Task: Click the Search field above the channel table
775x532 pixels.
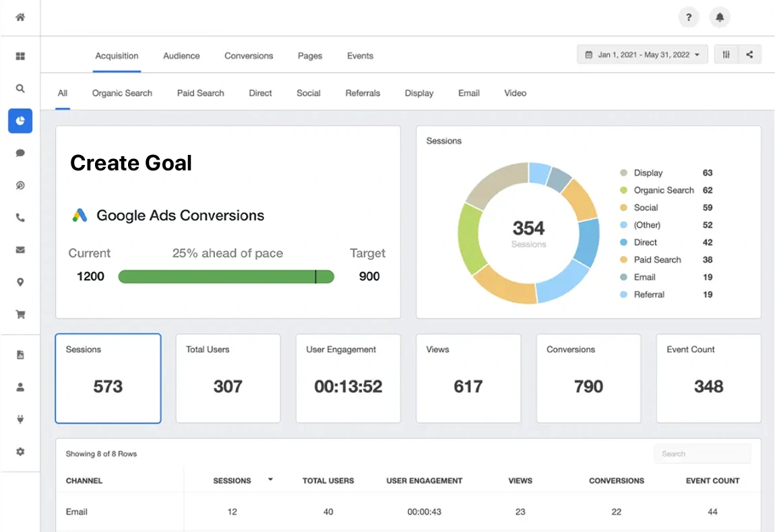Action: click(702, 453)
